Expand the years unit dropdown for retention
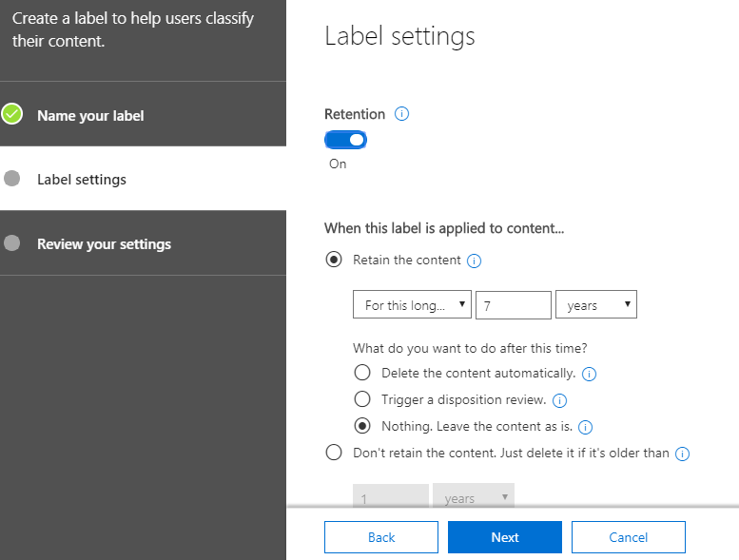The image size is (739, 560). [596, 305]
